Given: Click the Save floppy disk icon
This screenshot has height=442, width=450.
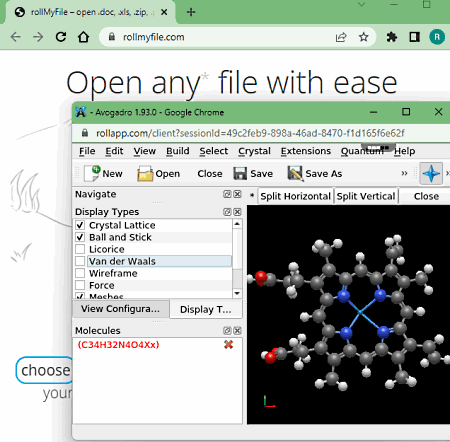Looking at the screenshot, I should [x=240, y=174].
